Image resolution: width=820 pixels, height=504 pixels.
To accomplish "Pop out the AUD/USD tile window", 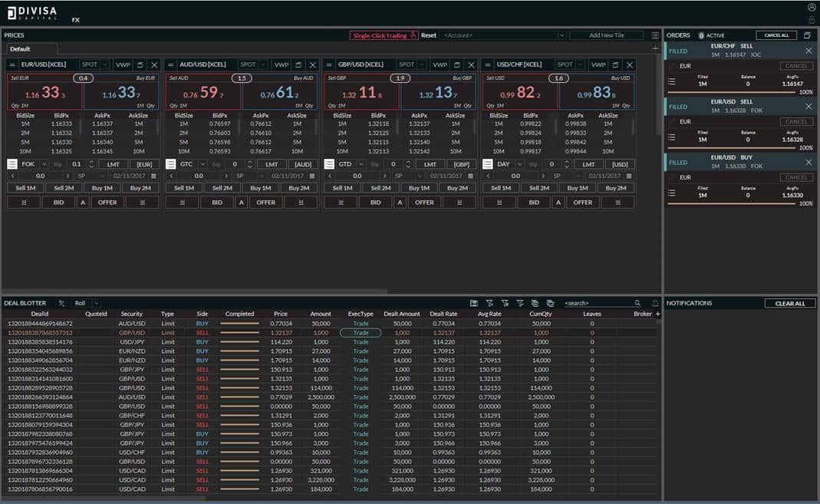I will (298, 65).
